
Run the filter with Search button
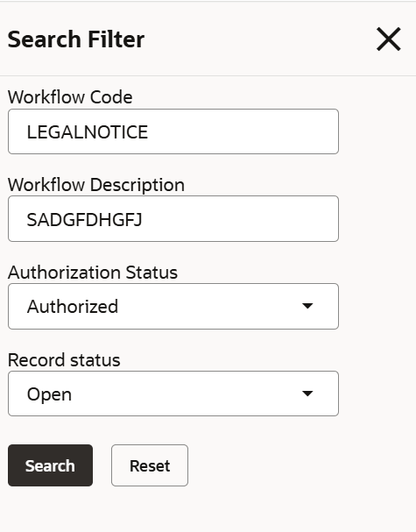50,465
